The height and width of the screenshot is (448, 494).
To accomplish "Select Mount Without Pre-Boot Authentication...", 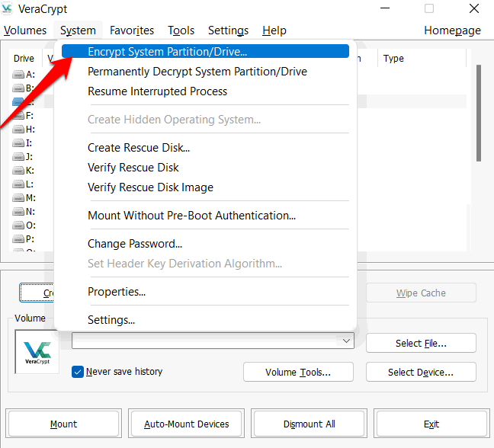I will pyautogui.click(x=205, y=216).
